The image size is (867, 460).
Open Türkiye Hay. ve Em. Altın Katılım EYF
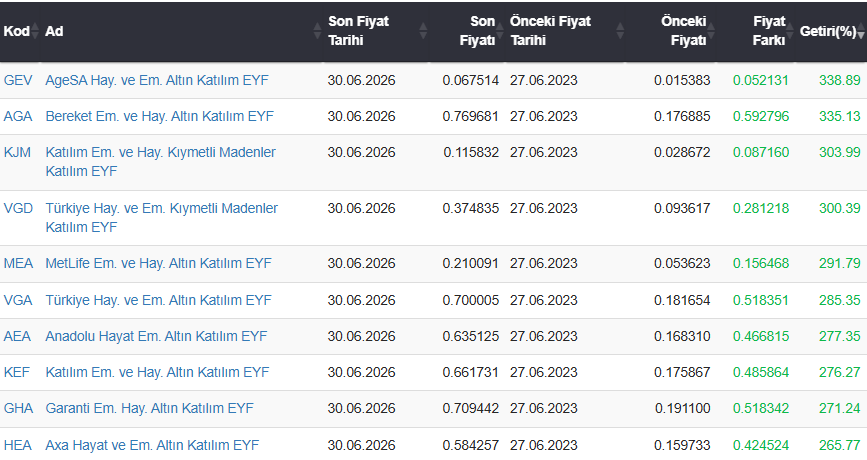click(x=159, y=300)
